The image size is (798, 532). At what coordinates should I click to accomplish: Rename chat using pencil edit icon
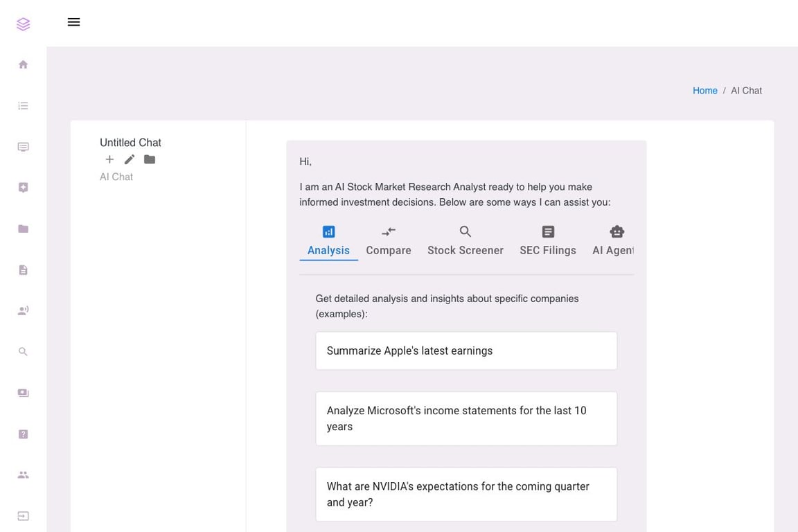pyautogui.click(x=130, y=159)
